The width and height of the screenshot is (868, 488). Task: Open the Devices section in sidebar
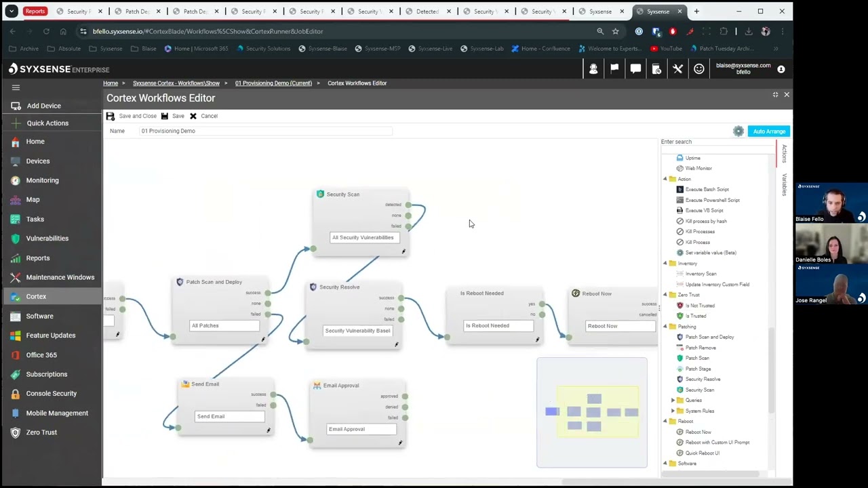[x=38, y=161]
